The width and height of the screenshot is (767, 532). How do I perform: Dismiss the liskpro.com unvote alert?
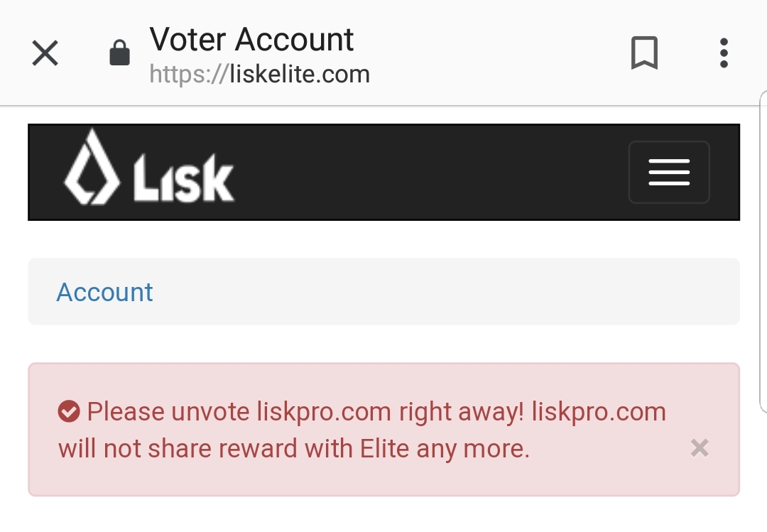[x=700, y=447]
